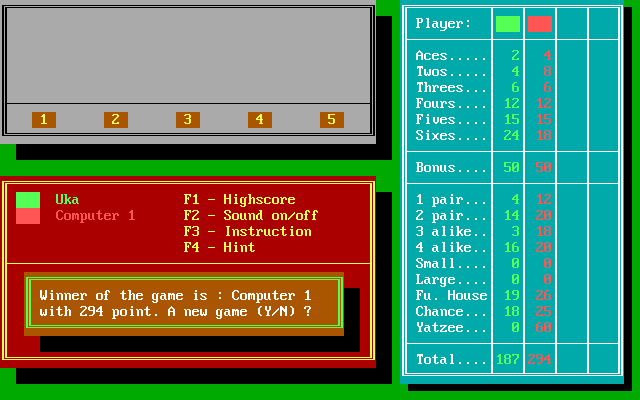Click the player name Uka
The height and width of the screenshot is (400, 640).
(67, 200)
